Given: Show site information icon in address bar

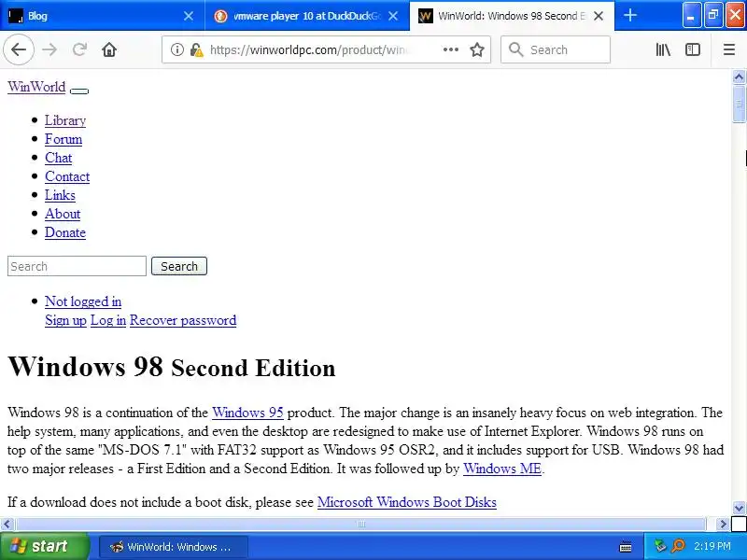Looking at the screenshot, I should click(177, 49).
